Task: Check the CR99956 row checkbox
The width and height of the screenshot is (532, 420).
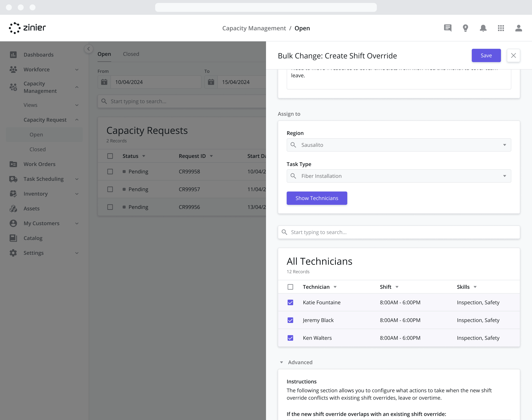Action: (110, 207)
